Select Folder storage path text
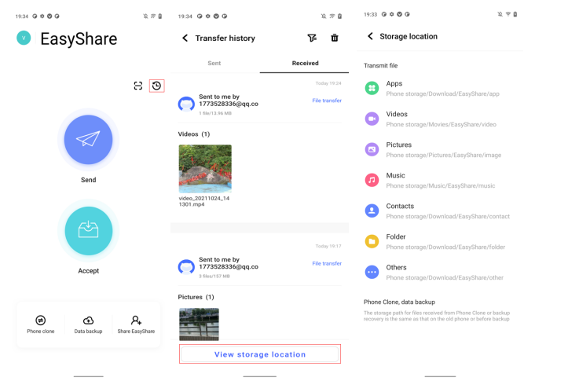 (x=445, y=247)
